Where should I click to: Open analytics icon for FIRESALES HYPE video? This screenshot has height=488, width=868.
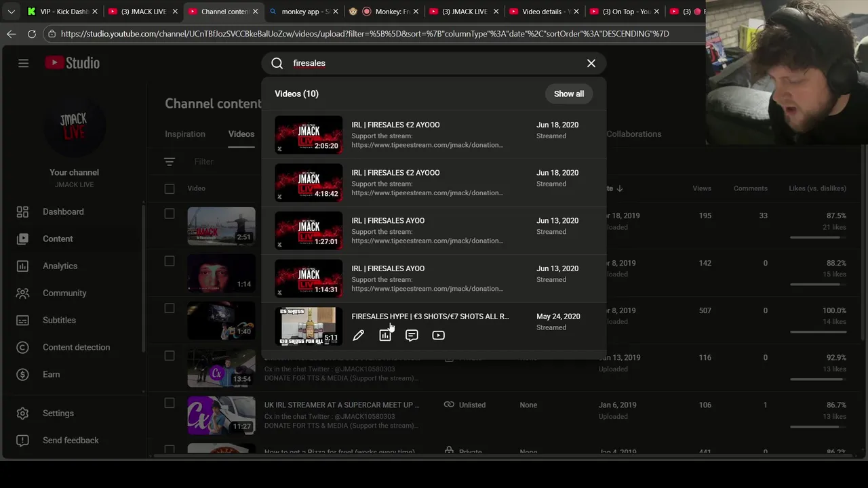[x=385, y=335]
